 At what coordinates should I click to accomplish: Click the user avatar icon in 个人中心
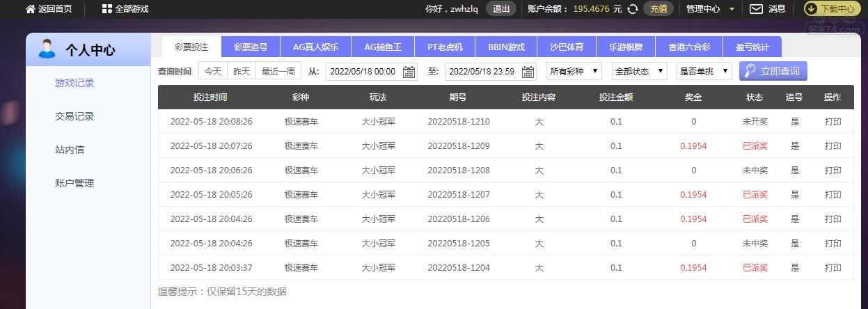point(47,49)
